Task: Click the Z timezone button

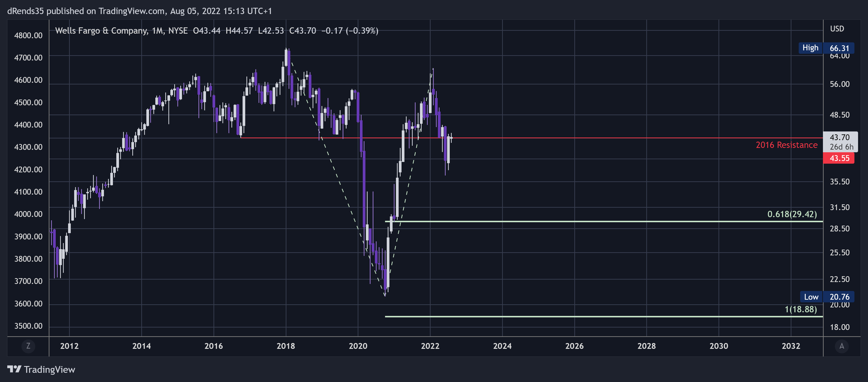Action: click(x=28, y=346)
